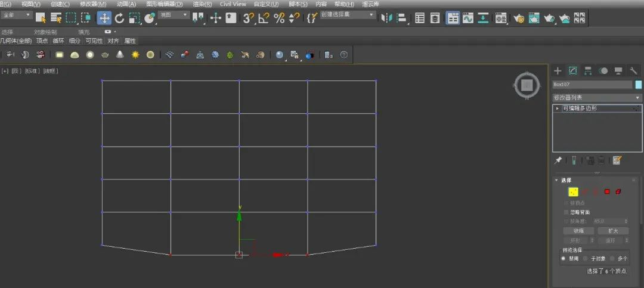Viewport: 644px width, 288px height.
Task: Open the Material Editor icon
Action: click(x=501, y=18)
